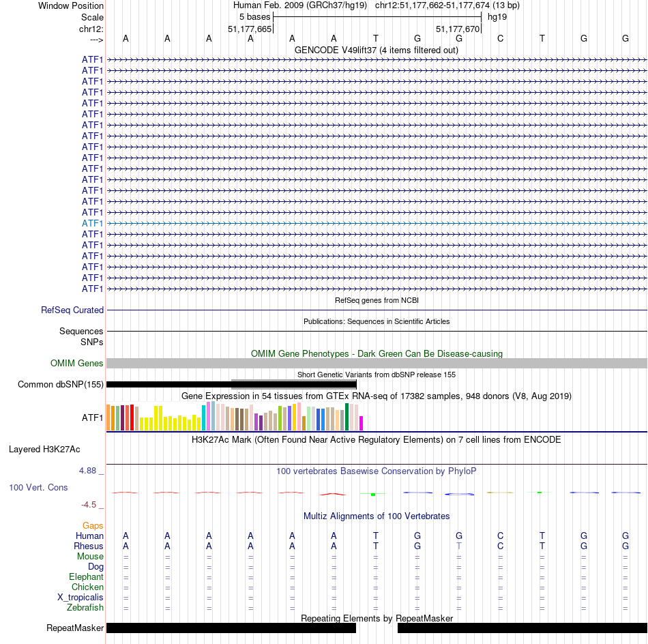Screen dimensions: 648x644
Task: Click the 4.88 upper scale value
Action: pos(87,471)
